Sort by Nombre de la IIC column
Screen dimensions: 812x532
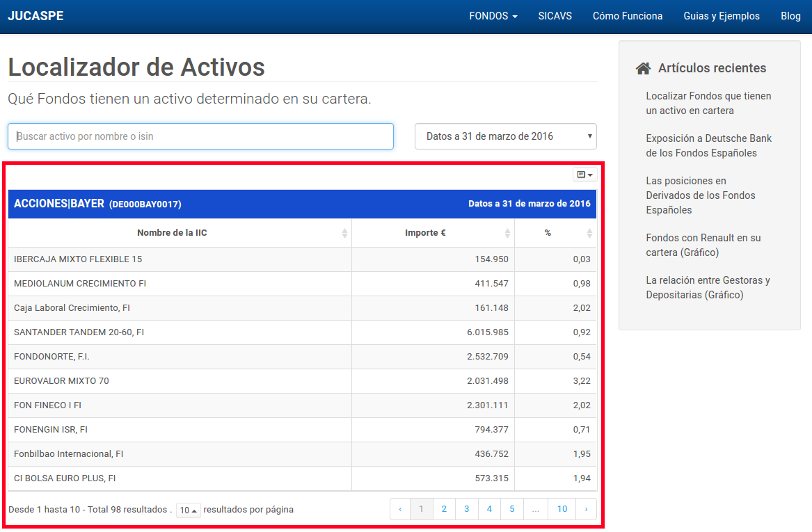pos(180,233)
